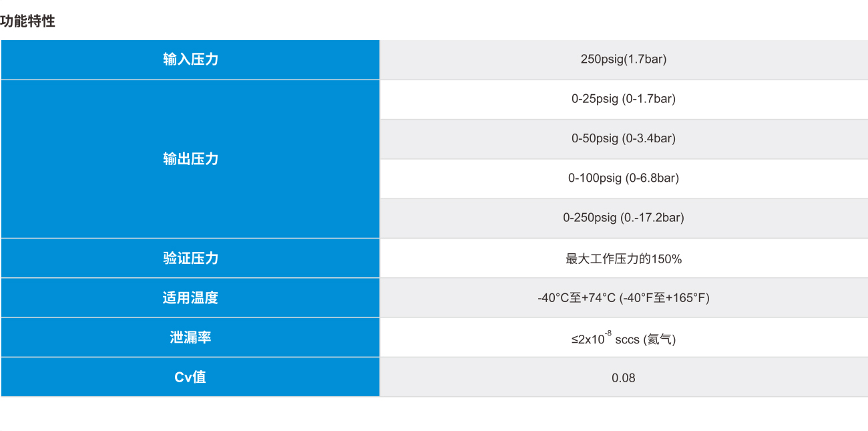Click the 最大工作压力的150% value
The image size is (868, 431).
click(x=624, y=259)
